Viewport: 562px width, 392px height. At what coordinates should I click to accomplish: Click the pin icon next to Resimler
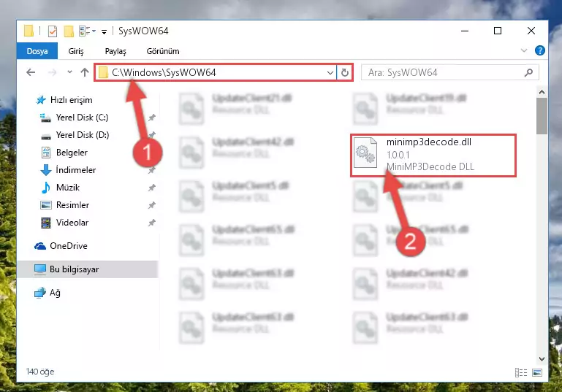tap(152, 205)
